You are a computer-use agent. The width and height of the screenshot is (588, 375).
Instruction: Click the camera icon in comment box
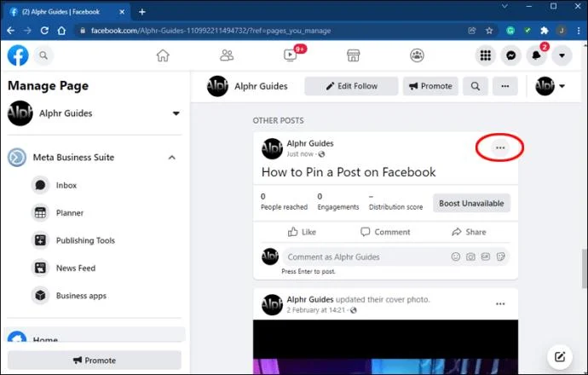[x=470, y=257]
